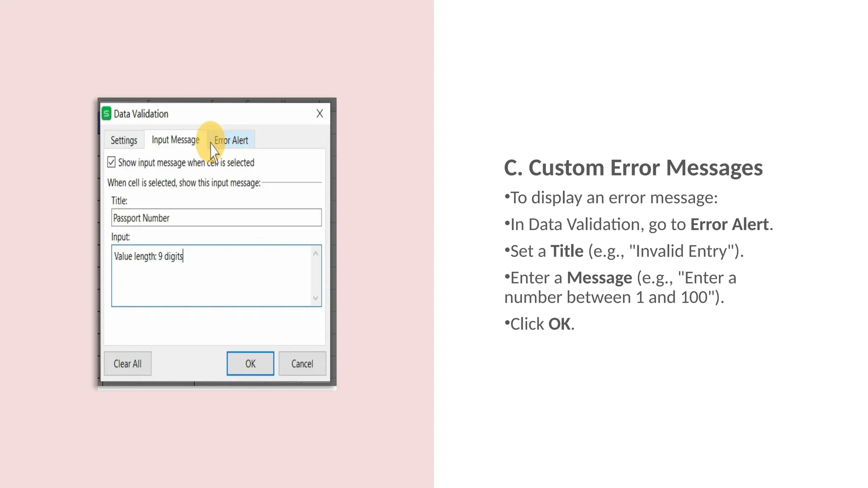Viewport: 868px width, 488px height.
Task: Click the 'To display an error message:' bullet
Action: [611, 198]
